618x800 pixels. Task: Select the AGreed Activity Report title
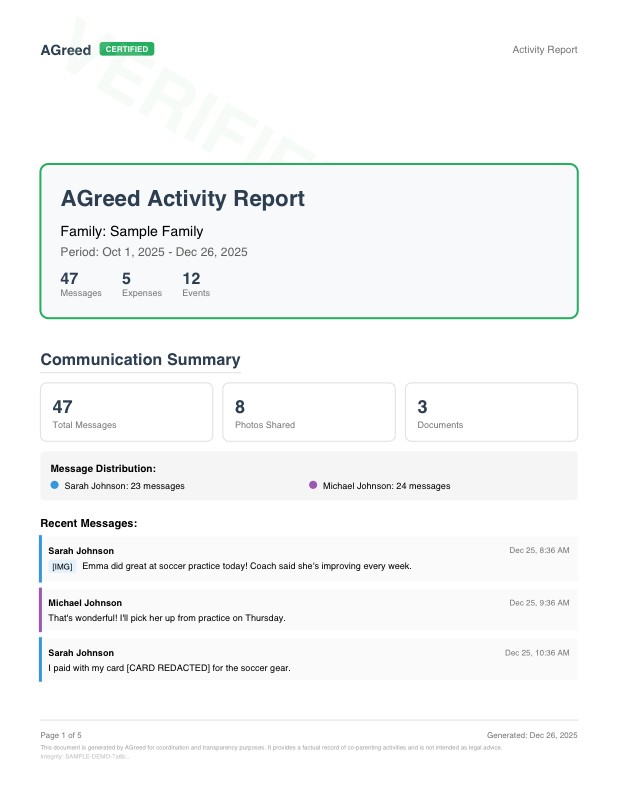click(183, 198)
